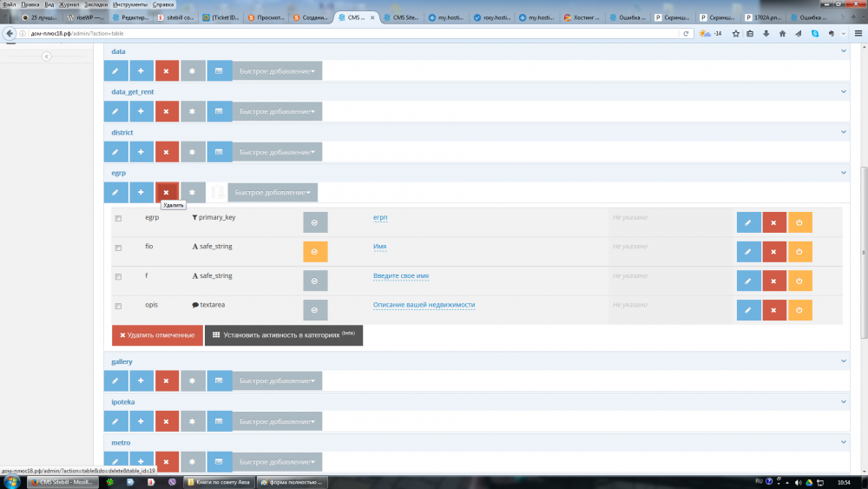
Task: Toggle orange required button for fio
Action: 315,251
